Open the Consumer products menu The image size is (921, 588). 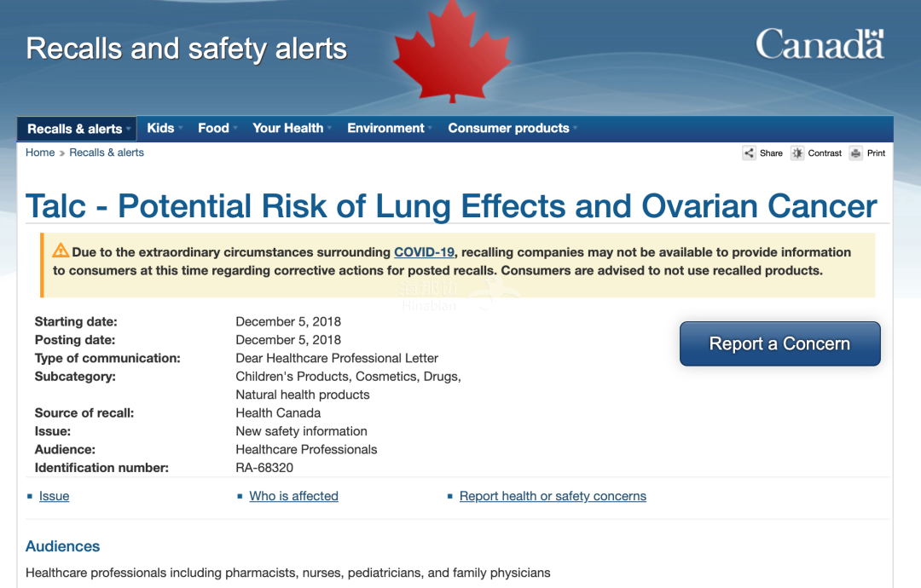[x=513, y=128]
